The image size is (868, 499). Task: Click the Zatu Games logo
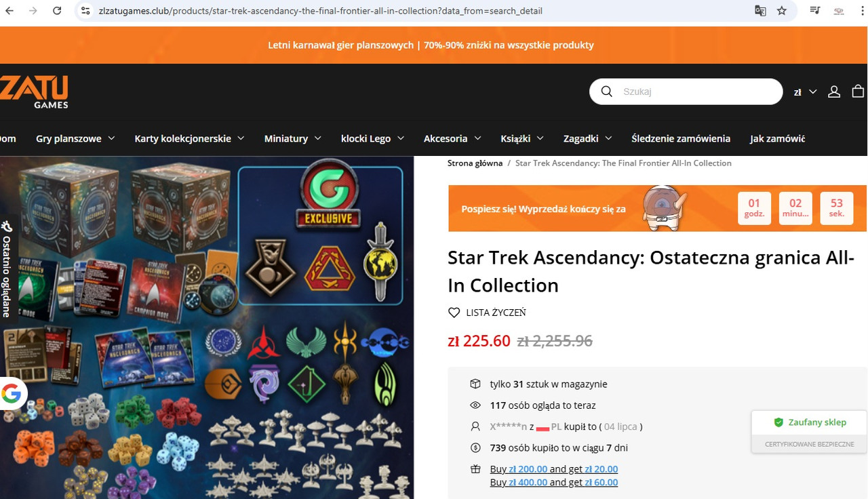click(34, 92)
